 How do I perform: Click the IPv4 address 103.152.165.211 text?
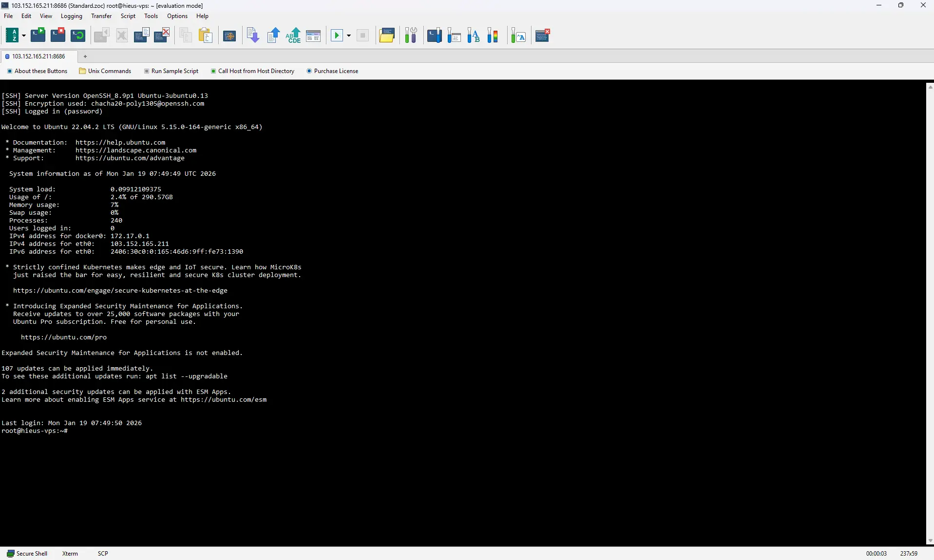pos(140,244)
